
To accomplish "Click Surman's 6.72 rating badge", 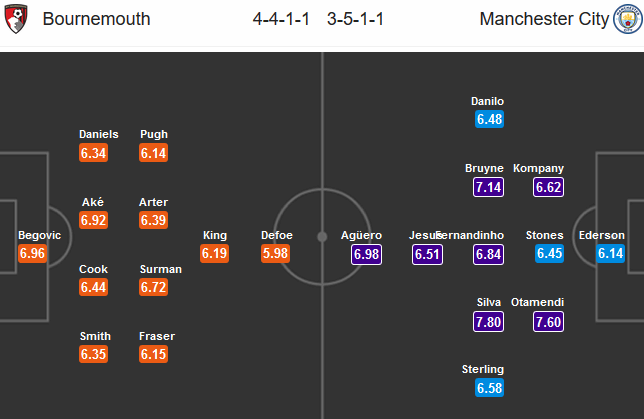I will pos(153,287).
